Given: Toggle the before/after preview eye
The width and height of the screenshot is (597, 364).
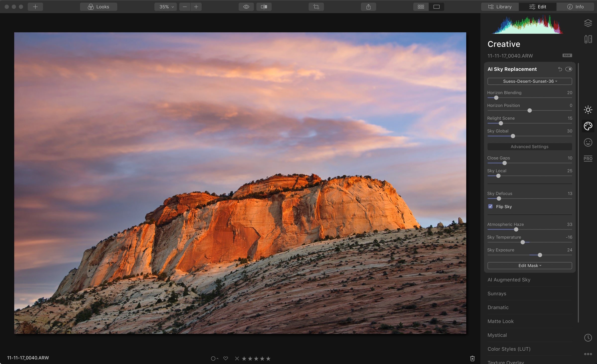Looking at the screenshot, I should click(246, 7).
